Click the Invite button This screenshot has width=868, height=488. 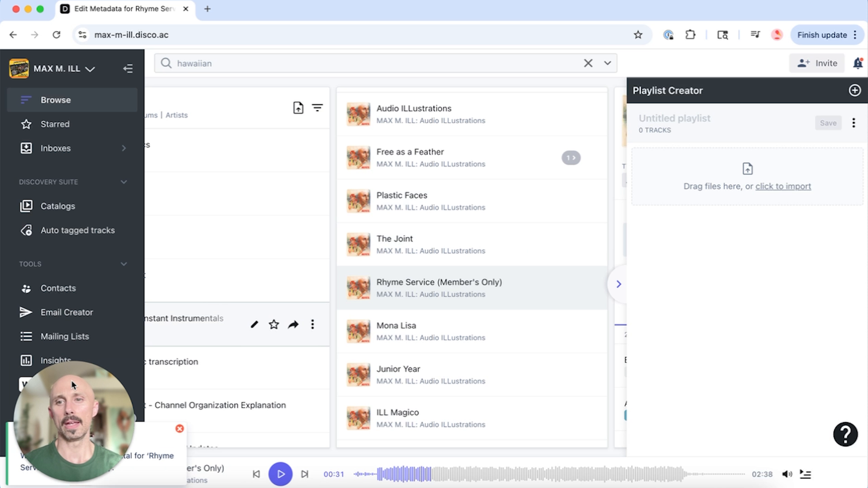(816, 63)
